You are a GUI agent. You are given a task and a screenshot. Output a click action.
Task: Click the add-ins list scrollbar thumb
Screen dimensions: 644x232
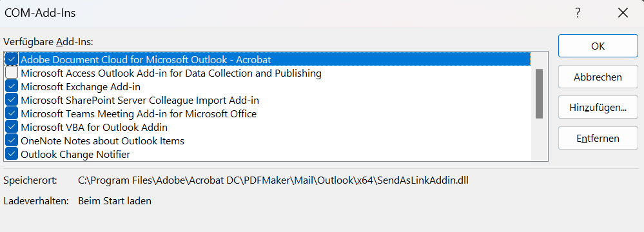tap(540, 93)
